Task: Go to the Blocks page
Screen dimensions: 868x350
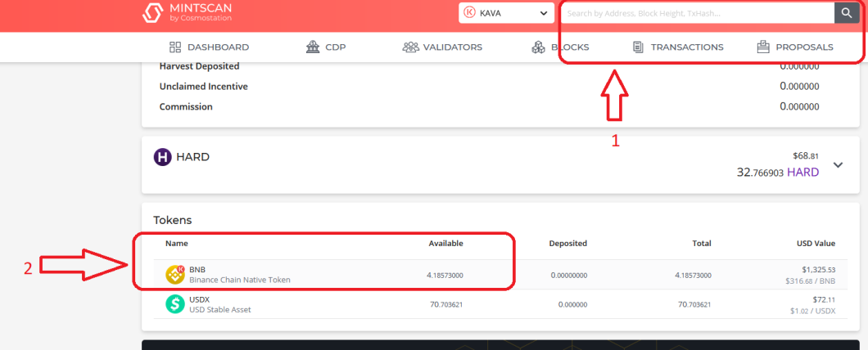Action: (x=560, y=47)
